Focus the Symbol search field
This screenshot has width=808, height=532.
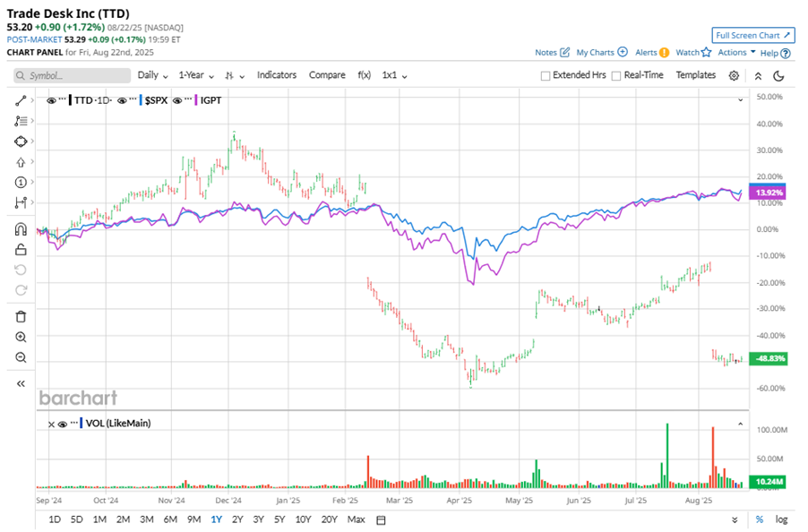(73, 76)
